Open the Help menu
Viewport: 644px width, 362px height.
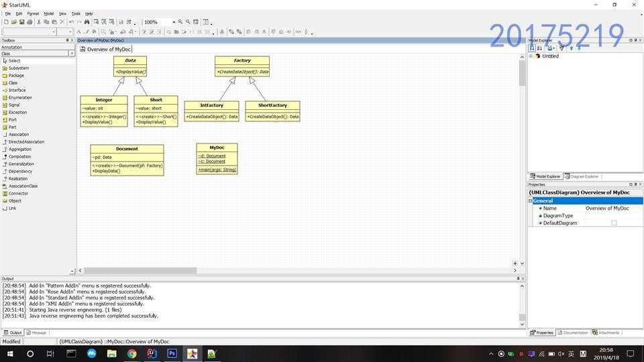click(89, 13)
